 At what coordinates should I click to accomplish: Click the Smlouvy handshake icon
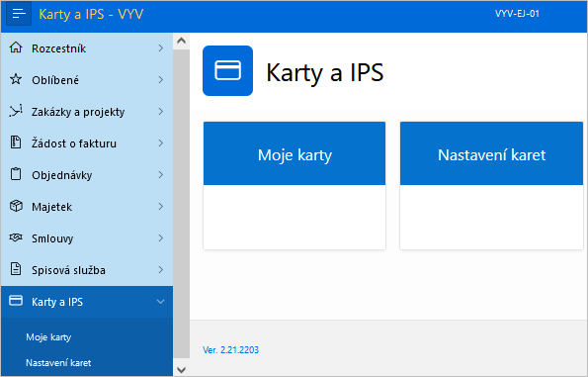point(16,237)
